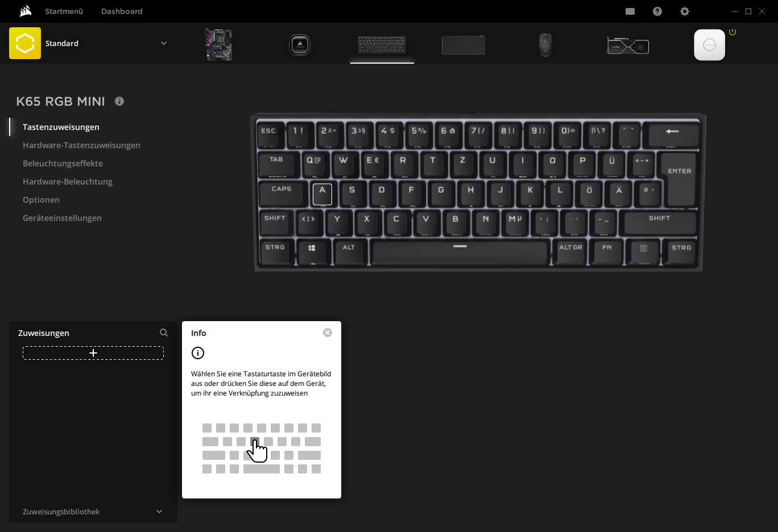Toggle the white smart light device power
The image size is (778, 532).
[x=733, y=32]
